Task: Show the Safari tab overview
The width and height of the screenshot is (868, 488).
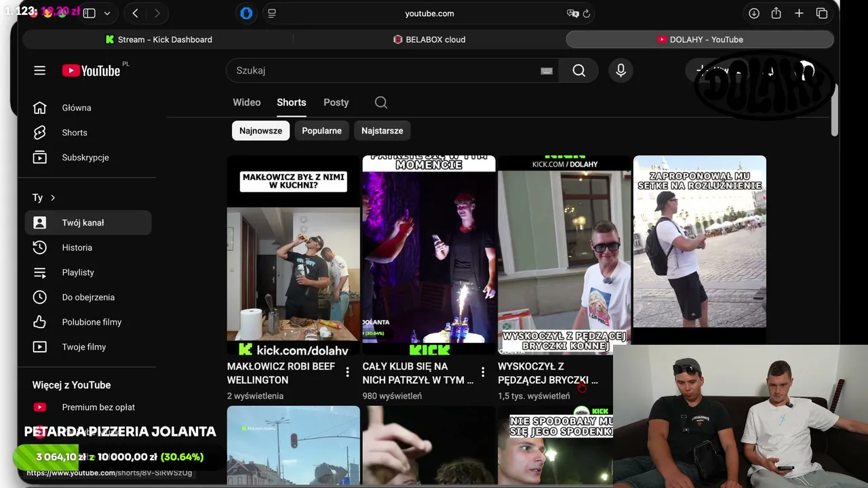Action: [x=822, y=14]
